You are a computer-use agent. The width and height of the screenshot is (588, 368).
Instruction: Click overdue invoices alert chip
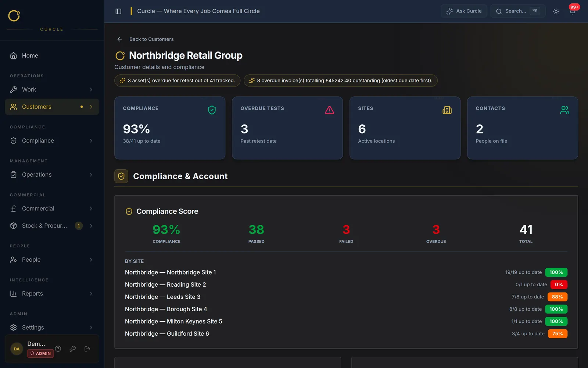coord(341,81)
